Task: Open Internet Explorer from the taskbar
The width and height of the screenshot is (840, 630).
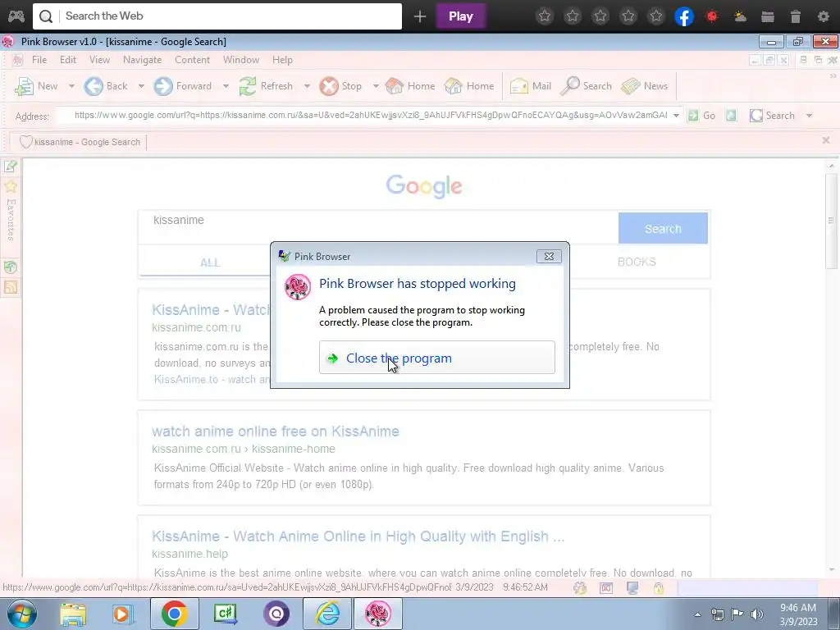Action: (327, 614)
